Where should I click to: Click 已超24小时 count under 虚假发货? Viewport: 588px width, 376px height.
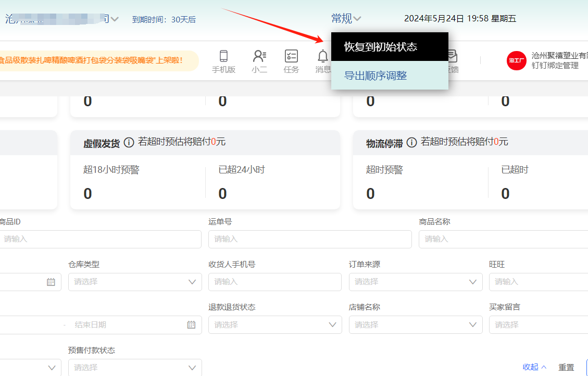pos(222,194)
